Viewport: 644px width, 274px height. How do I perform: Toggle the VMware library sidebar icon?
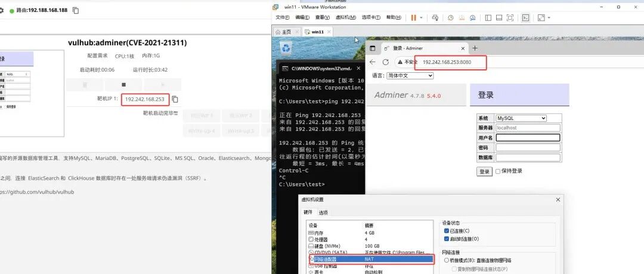pyautogui.click(x=488, y=18)
